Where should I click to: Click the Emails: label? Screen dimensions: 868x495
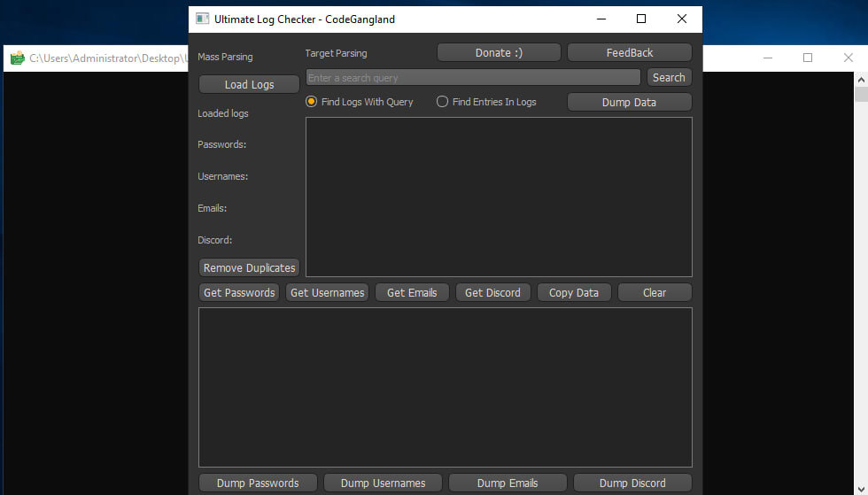click(212, 208)
